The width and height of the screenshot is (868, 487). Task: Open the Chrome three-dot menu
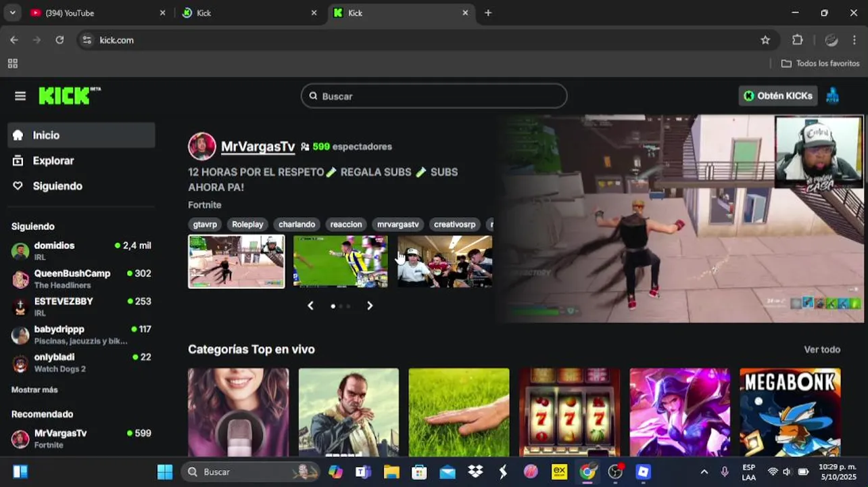854,40
